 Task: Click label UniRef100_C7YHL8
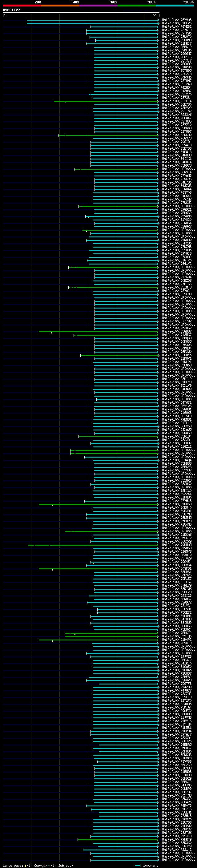(x=177, y=501)
